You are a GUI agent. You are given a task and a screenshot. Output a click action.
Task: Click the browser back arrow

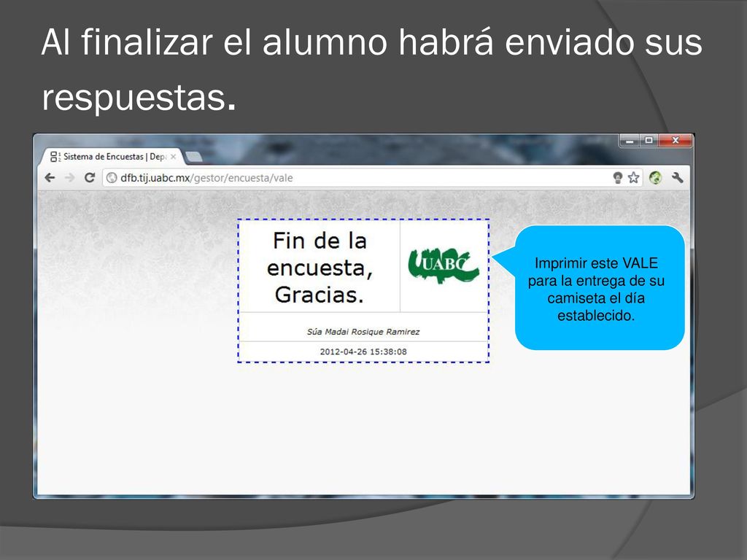click(50, 178)
